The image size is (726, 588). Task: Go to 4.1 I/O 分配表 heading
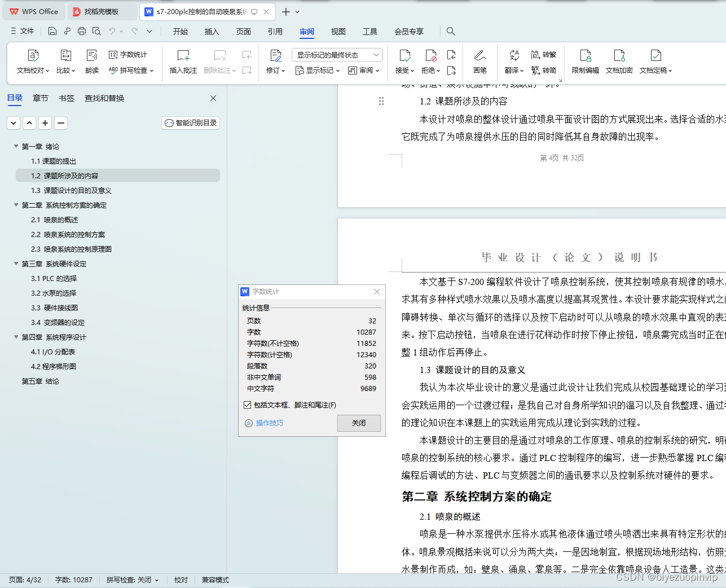click(53, 352)
